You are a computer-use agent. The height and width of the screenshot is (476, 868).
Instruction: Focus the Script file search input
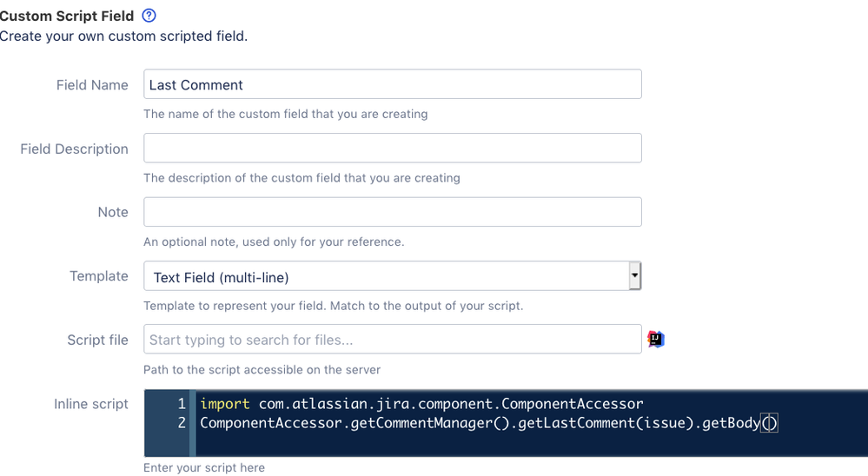point(393,340)
